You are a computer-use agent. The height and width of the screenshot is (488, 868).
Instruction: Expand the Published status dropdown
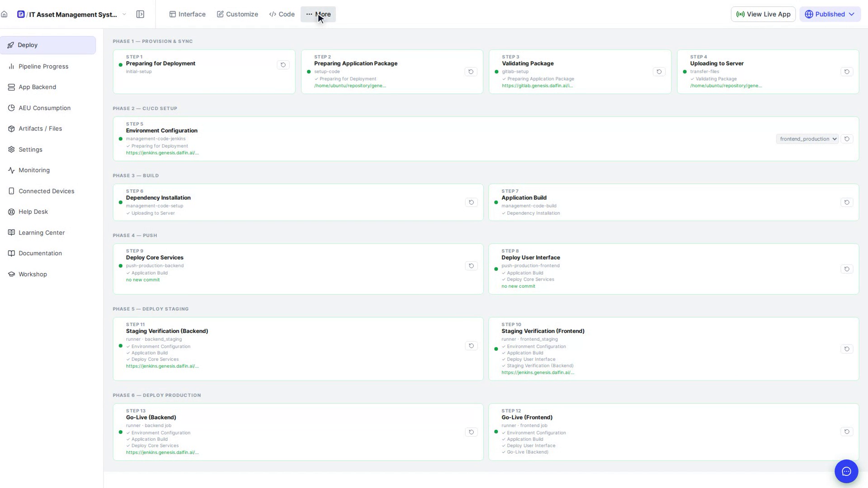[x=830, y=14]
